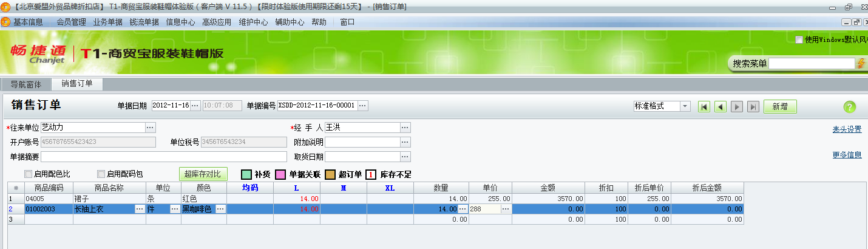Open the 钱流单据 menu
The width and height of the screenshot is (868, 249).
144,22
